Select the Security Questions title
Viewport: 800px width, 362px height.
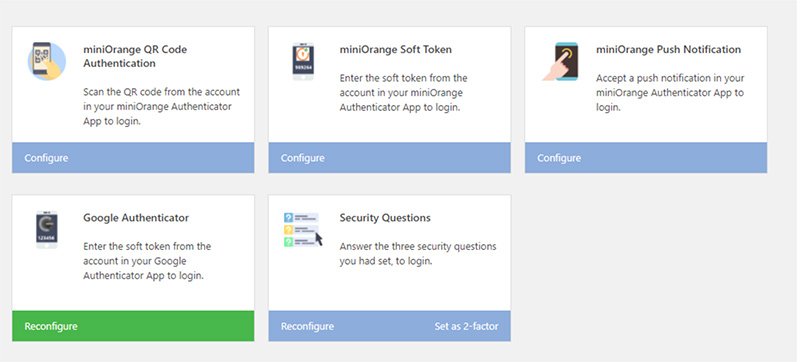point(385,218)
